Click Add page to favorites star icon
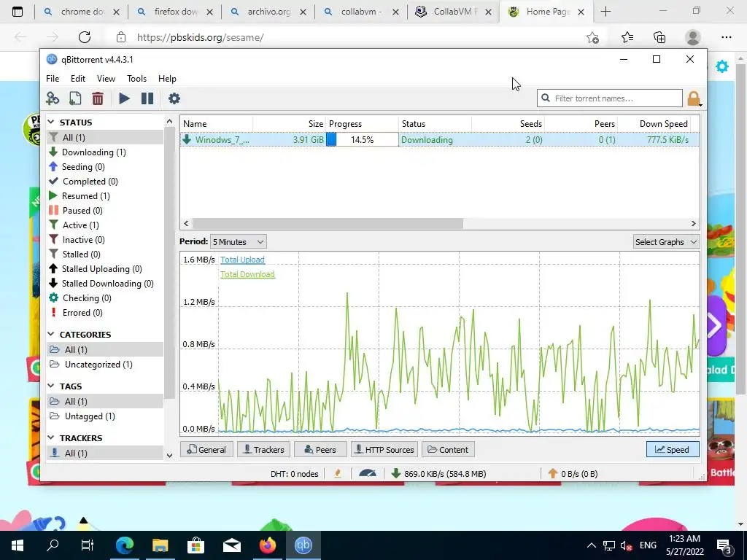747x560 pixels. [x=592, y=37]
